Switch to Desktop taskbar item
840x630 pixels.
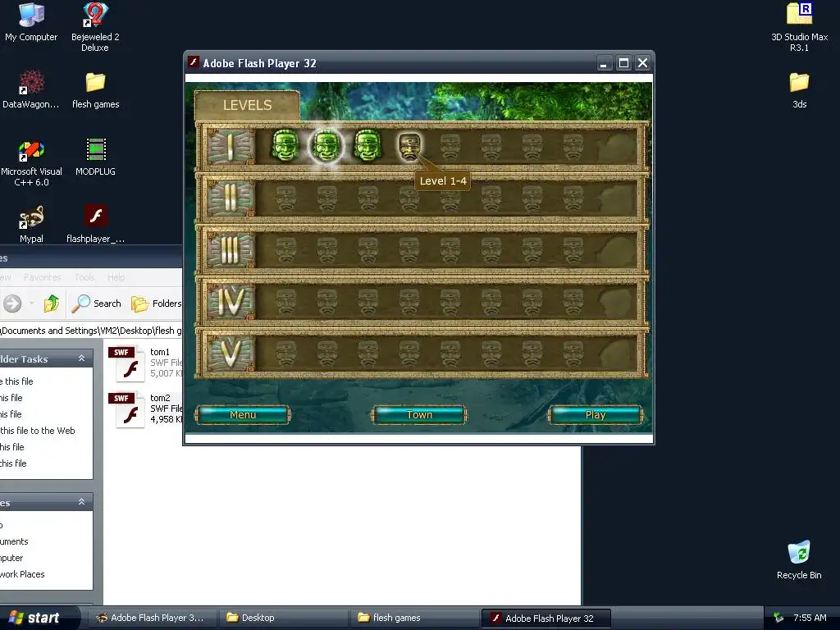click(x=284, y=618)
